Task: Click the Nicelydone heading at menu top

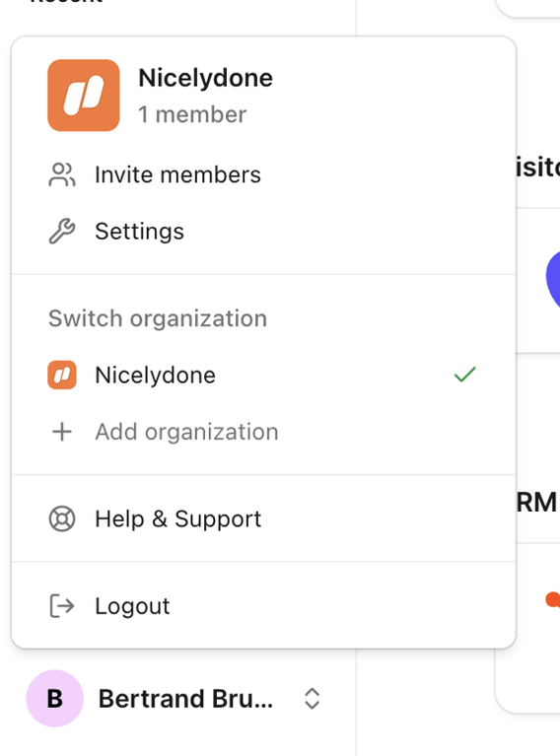Action: [205, 78]
